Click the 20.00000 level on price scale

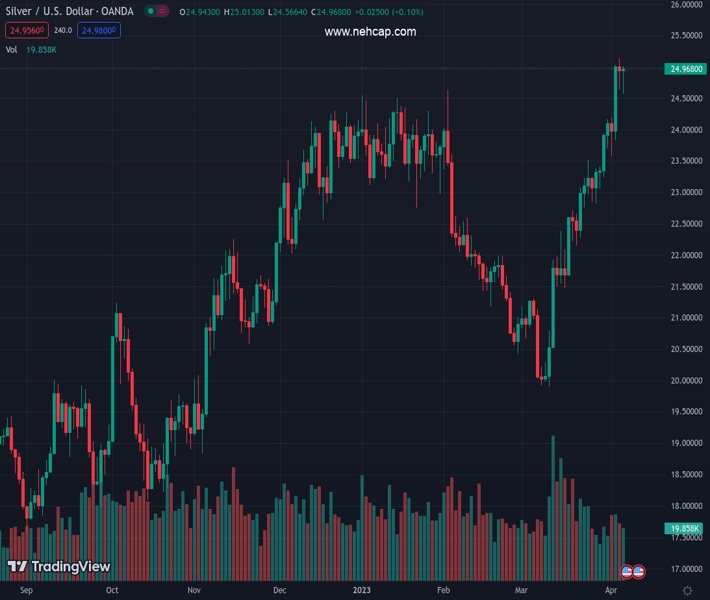pyautogui.click(x=686, y=381)
